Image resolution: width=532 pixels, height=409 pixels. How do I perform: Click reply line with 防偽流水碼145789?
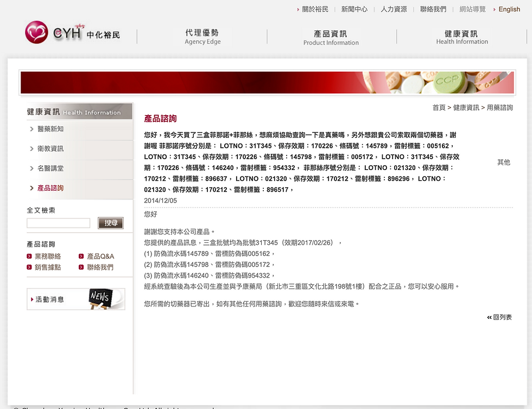pyautogui.click(x=210, y=254)
